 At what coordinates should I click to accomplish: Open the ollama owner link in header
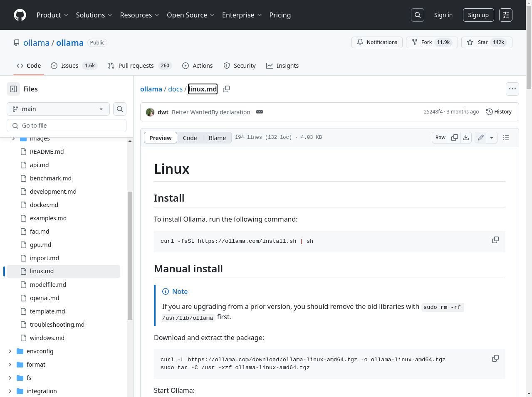[36, 43]
